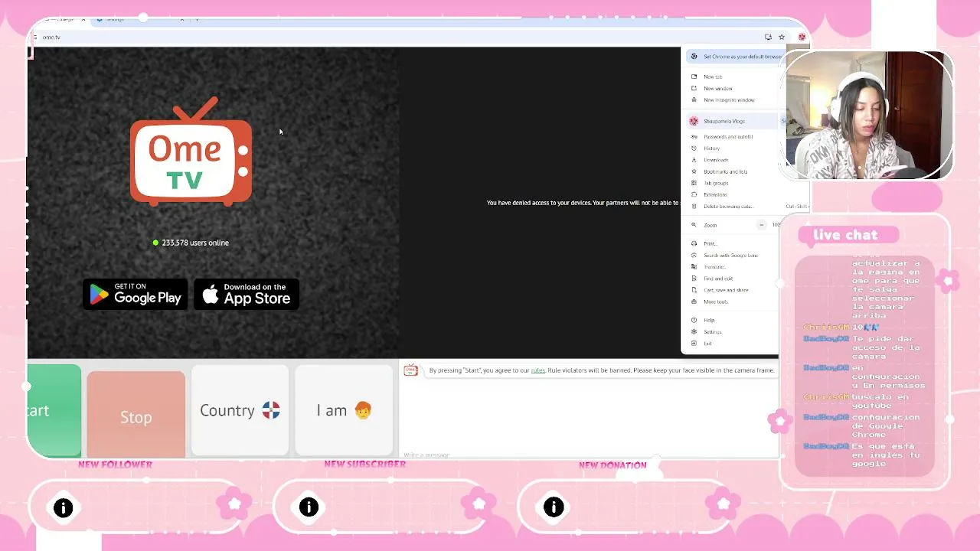Open the rules link
980x551 pixels.
[x=538, y=370]
